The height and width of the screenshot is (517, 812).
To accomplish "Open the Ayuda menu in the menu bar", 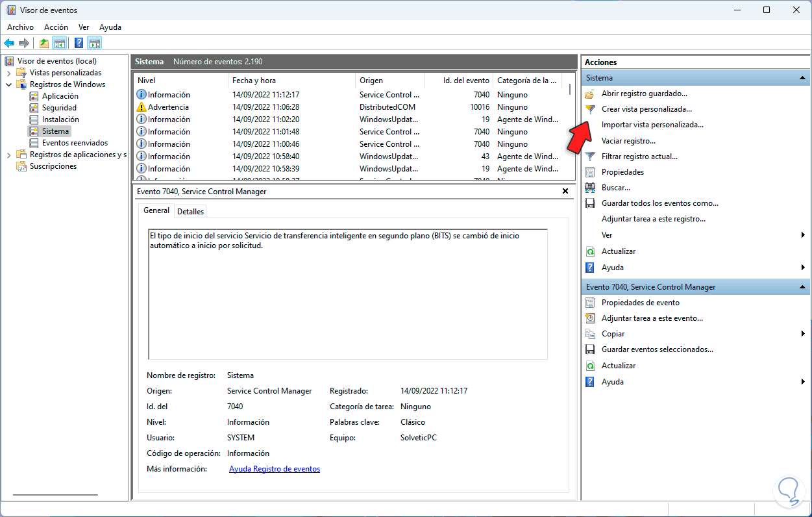I will (x=110, y=27).
